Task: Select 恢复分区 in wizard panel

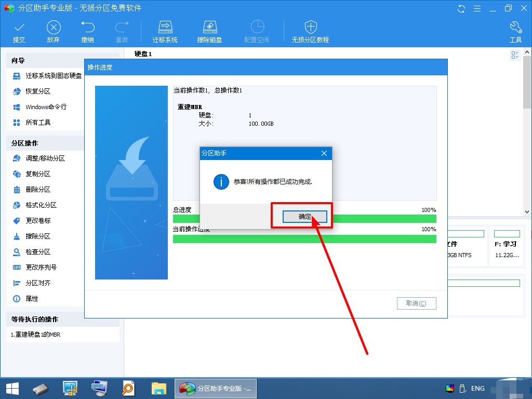Action: (32, 91)
